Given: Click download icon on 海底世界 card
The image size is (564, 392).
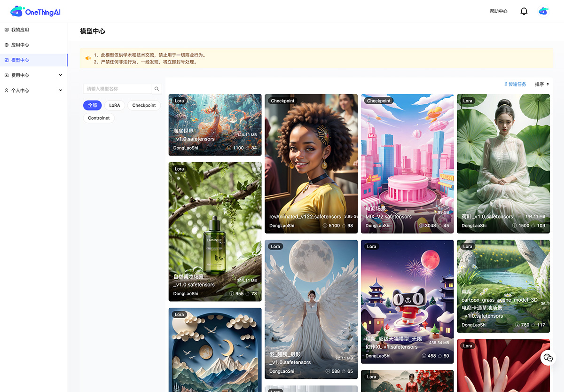Looking at the screenshot, I should coord(229,148).
